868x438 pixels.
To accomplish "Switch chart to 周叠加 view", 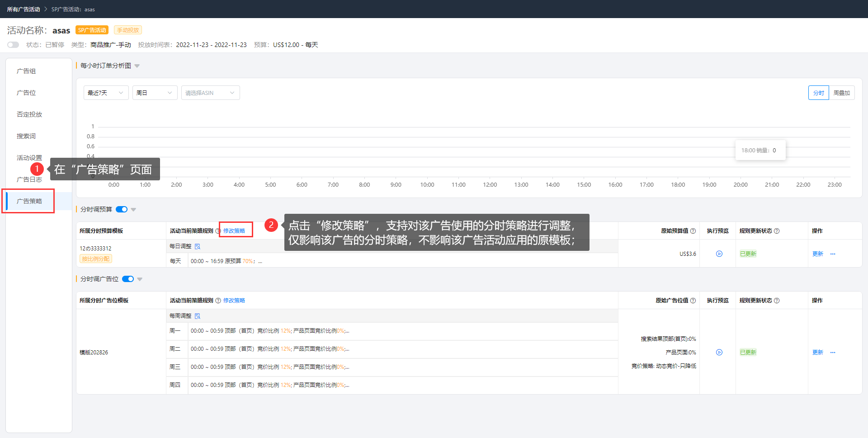I will click(x=841, y=93).
